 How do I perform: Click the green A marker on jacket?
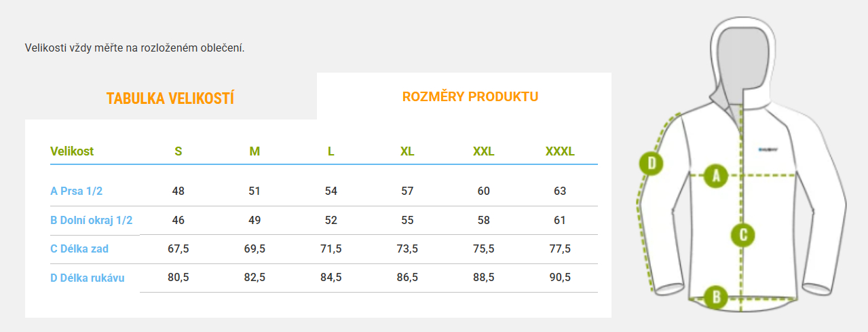click(x=715, y=176)
